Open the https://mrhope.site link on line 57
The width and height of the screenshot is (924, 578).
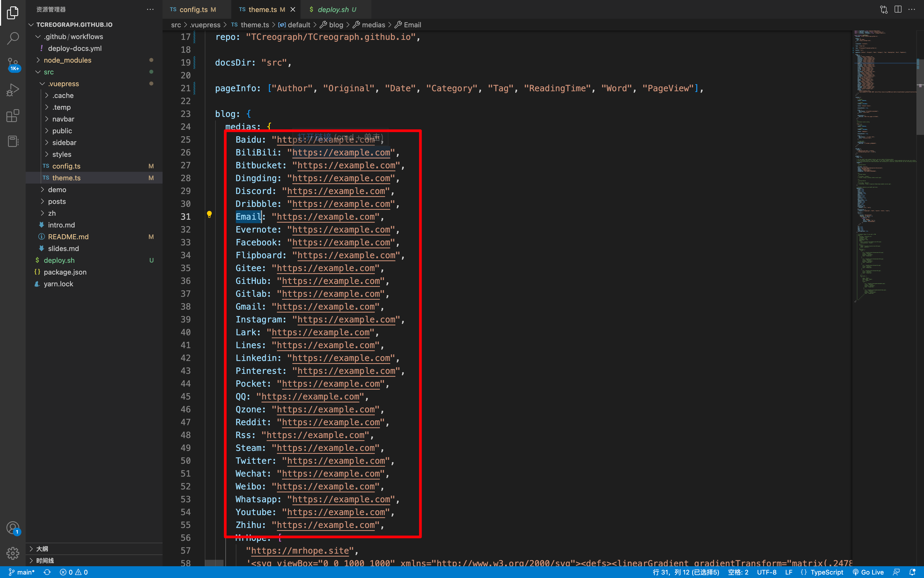(x=300, y=550)
